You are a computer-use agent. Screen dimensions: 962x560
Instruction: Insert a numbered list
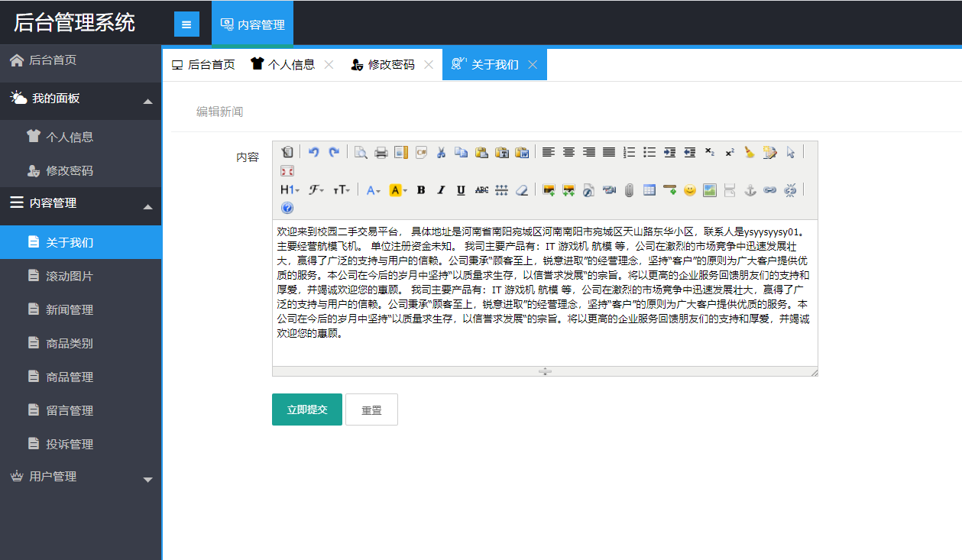tap(630, 152)
